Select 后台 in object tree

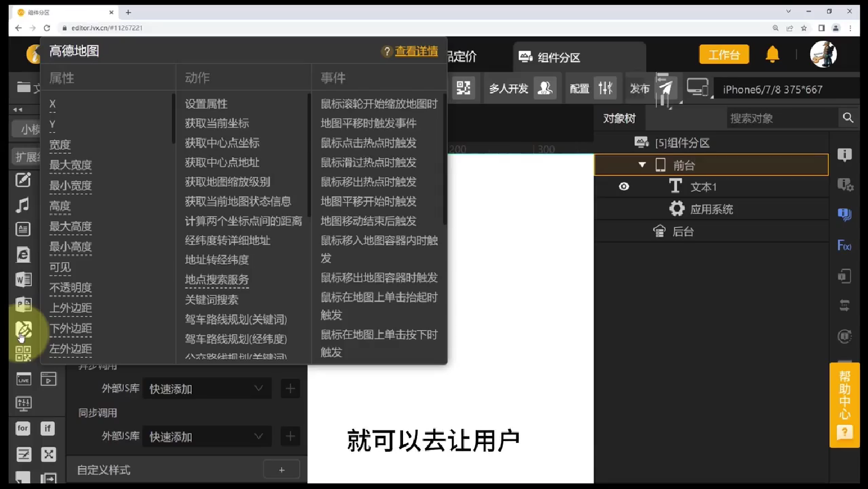click(683, 232)
